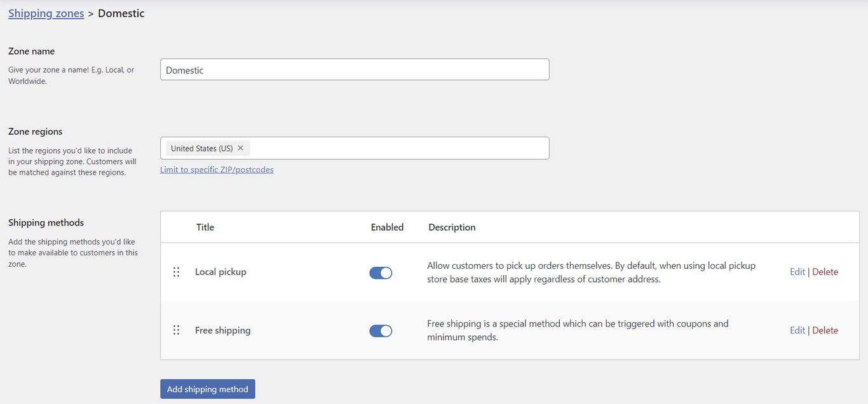Select the Free shipping method title

222,330
